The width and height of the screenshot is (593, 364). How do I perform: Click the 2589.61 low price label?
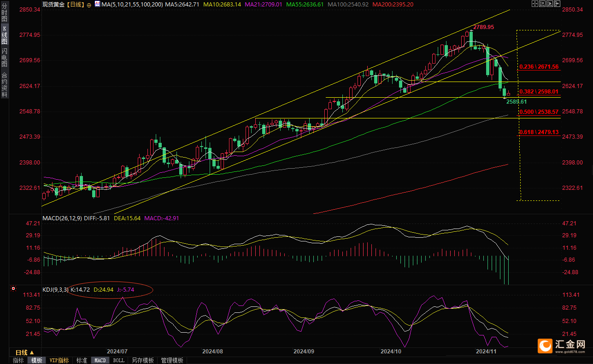(516, 101)
